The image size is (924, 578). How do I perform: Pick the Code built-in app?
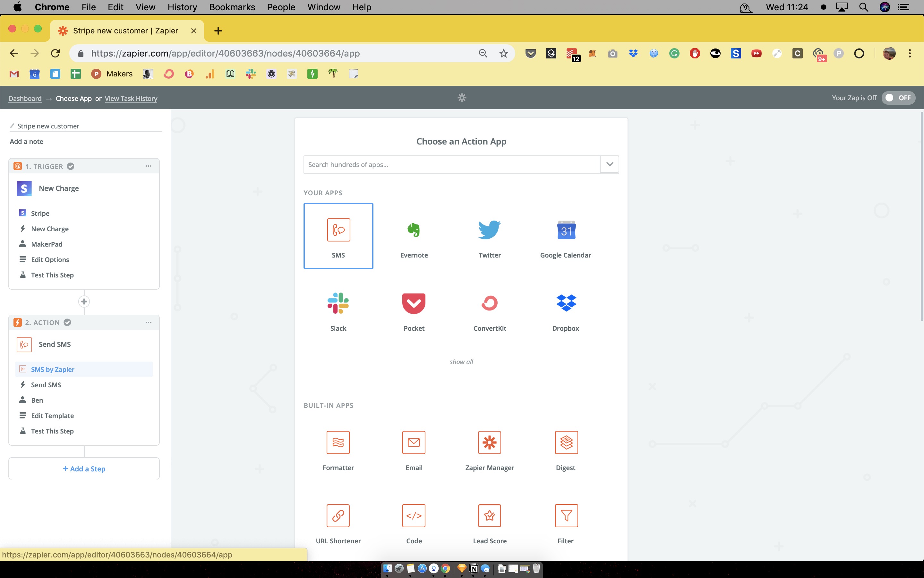pos(414,524)
